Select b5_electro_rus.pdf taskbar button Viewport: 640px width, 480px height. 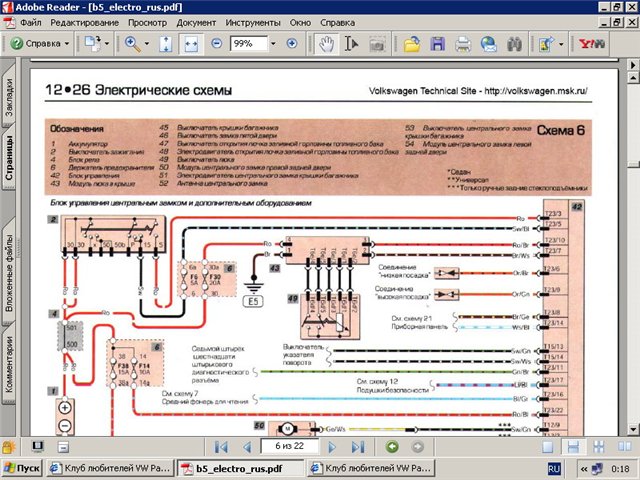click(241, 468)
